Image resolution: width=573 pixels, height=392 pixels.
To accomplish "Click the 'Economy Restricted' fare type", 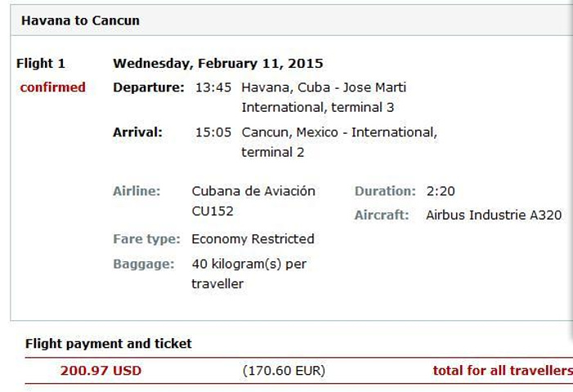I will 253,239.
